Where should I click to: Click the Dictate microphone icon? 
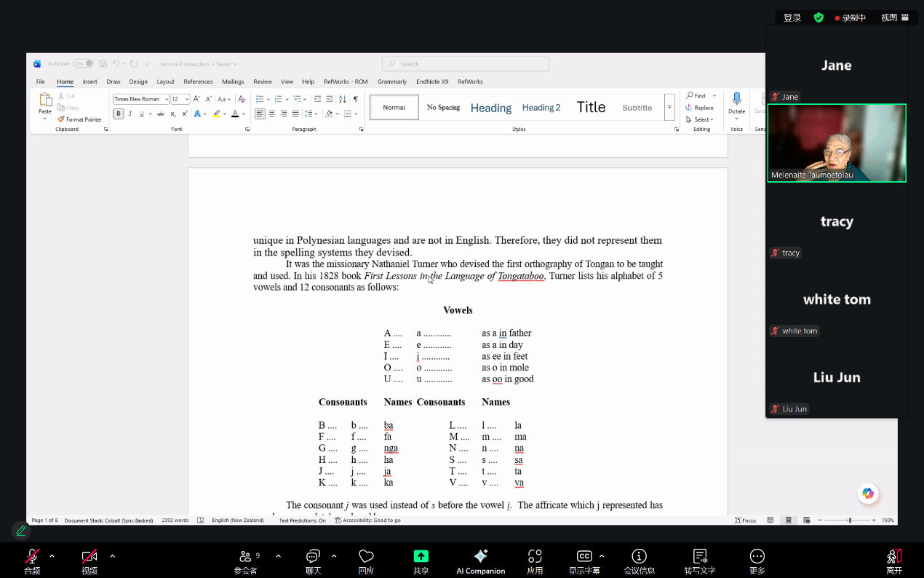click(x=736, y=99)
